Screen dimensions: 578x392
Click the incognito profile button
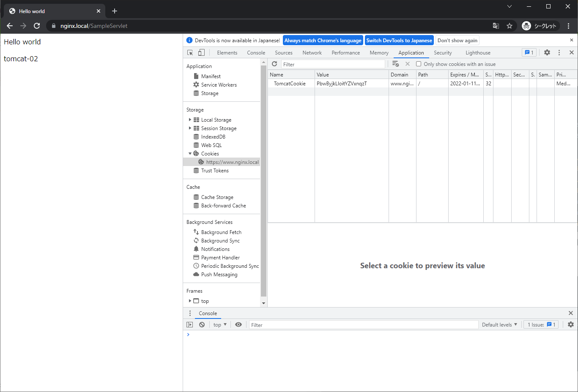540,26
